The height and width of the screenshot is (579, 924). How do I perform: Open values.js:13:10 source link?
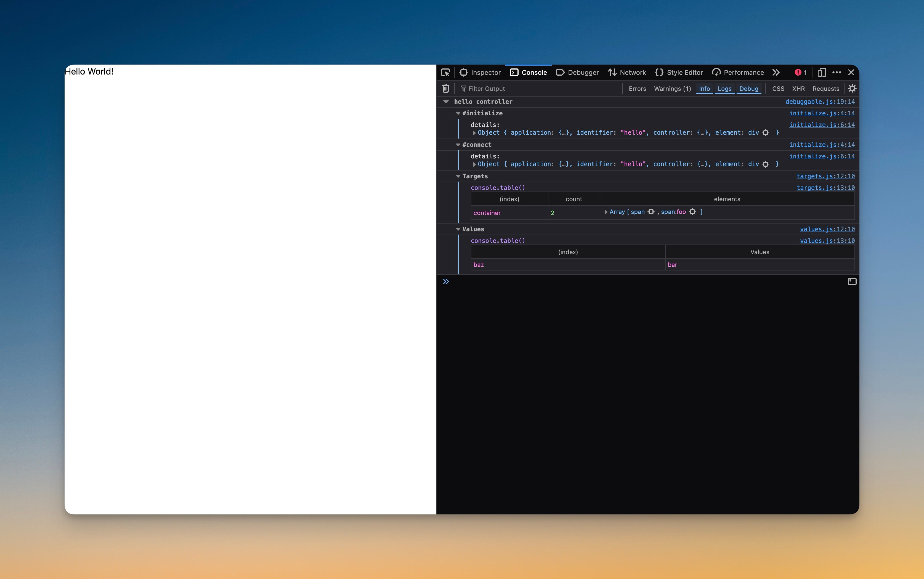[x=827, y=240]
